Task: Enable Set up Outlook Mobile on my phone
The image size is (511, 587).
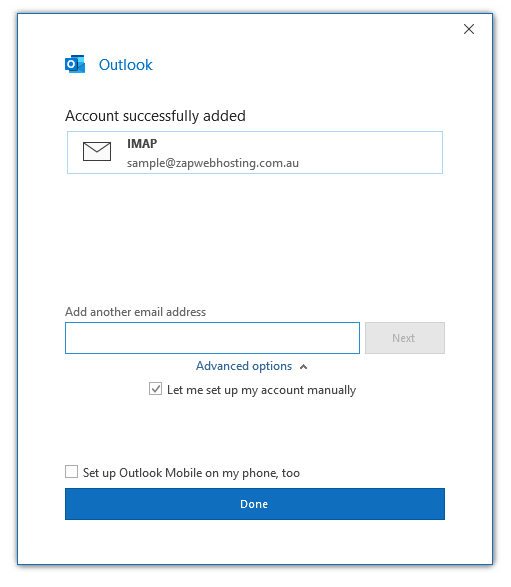Action: [72, 472]
